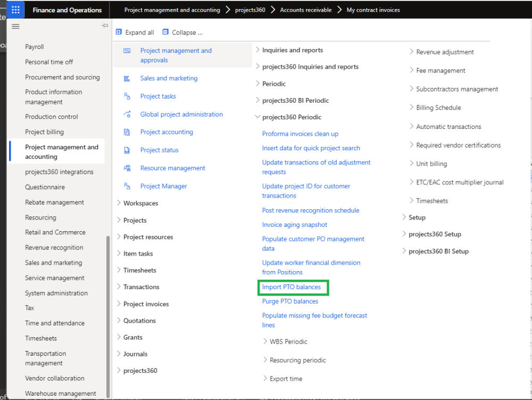
Task: Open Update project ID for customer transactions
Action: point(306,191)
